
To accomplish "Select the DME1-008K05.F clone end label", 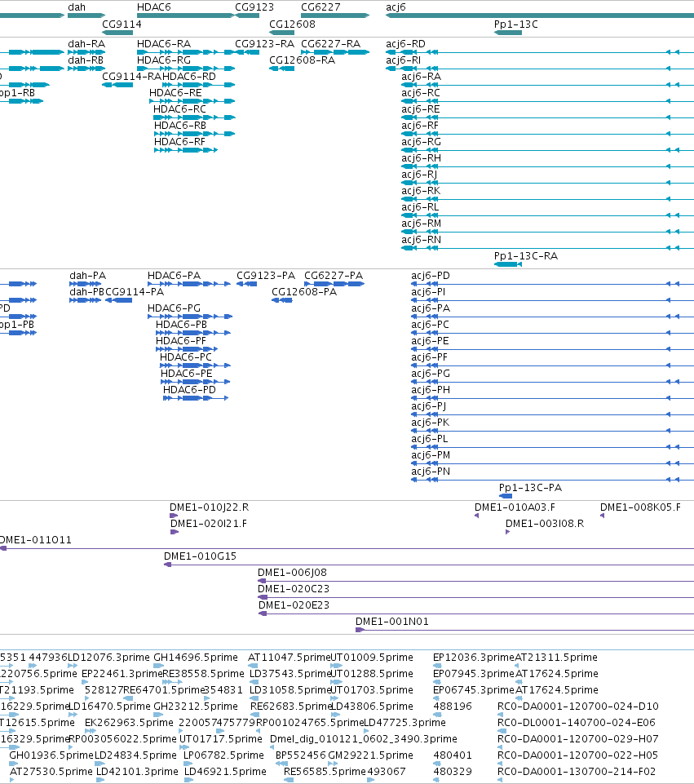I will (x=640, y=507).
